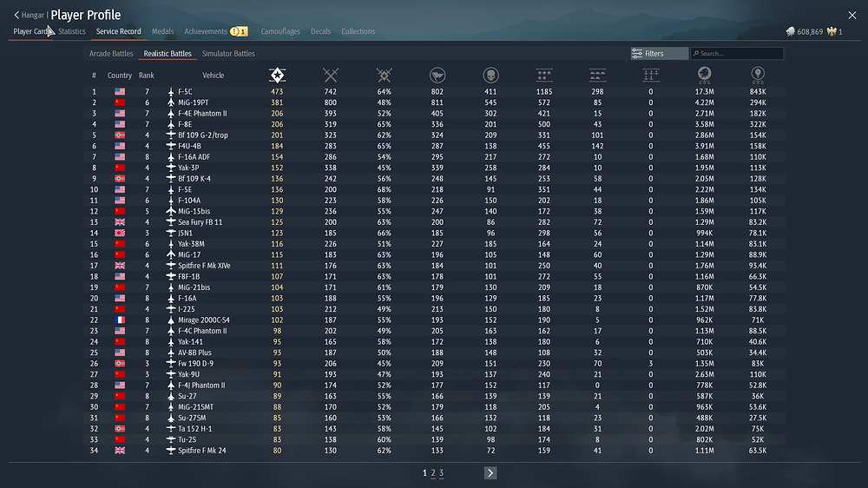Switch to Simulator Battles mode
This screenshot has width=868, height=488.
228,54
